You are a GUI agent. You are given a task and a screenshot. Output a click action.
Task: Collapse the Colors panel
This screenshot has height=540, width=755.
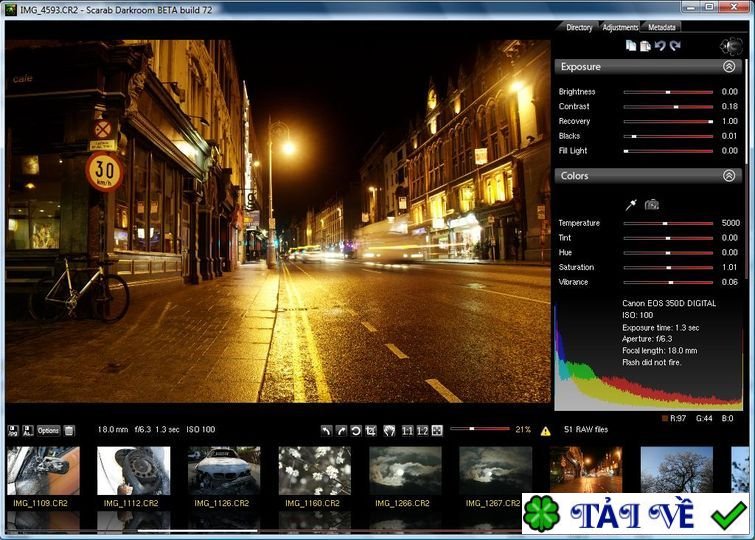[x=729, y=175]
